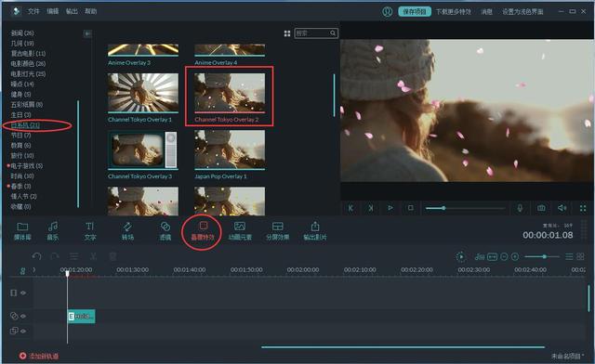Zoom out timeline with minus icon
The width and height of the screenshot is (595, 364).
point(504,256)
